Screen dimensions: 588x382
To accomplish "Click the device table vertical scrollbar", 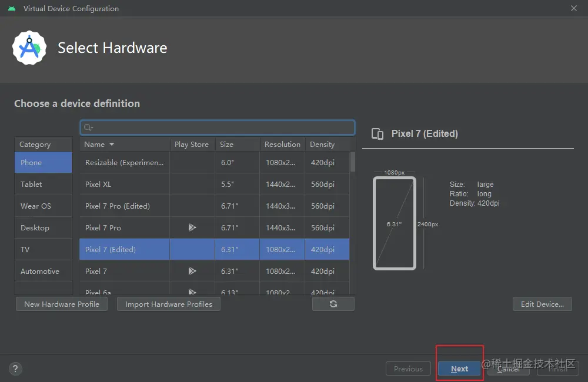I will click(x=352, y=162).
